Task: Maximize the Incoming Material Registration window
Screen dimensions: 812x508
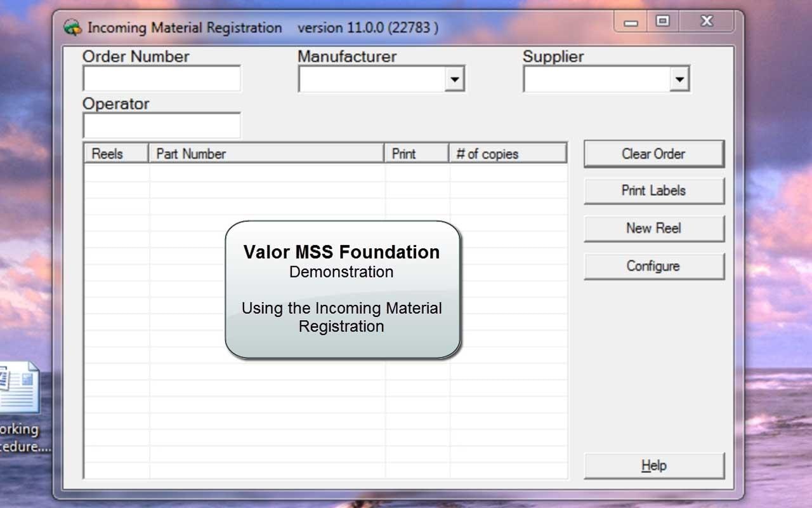Action: 662,22
